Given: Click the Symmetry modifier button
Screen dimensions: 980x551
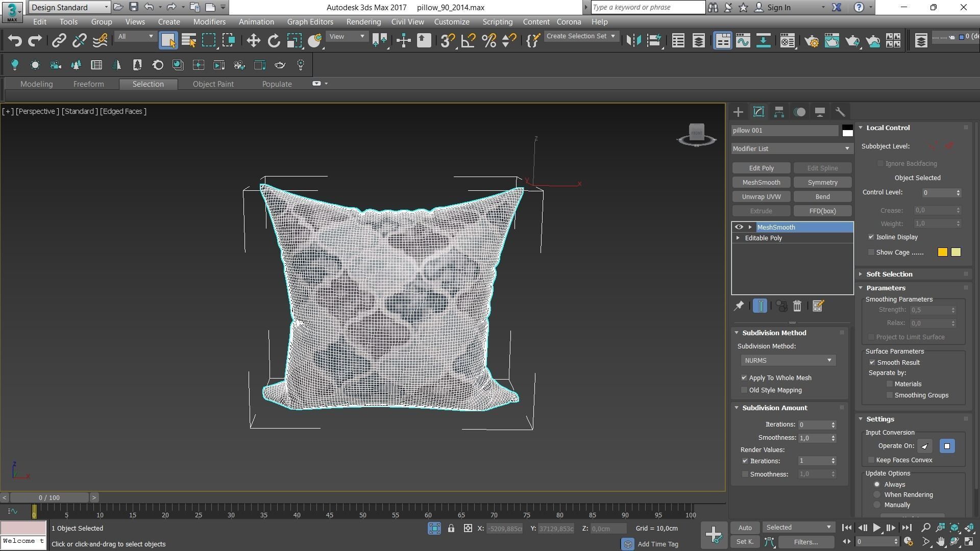Looking at the screenshot, I should point(822,183).
